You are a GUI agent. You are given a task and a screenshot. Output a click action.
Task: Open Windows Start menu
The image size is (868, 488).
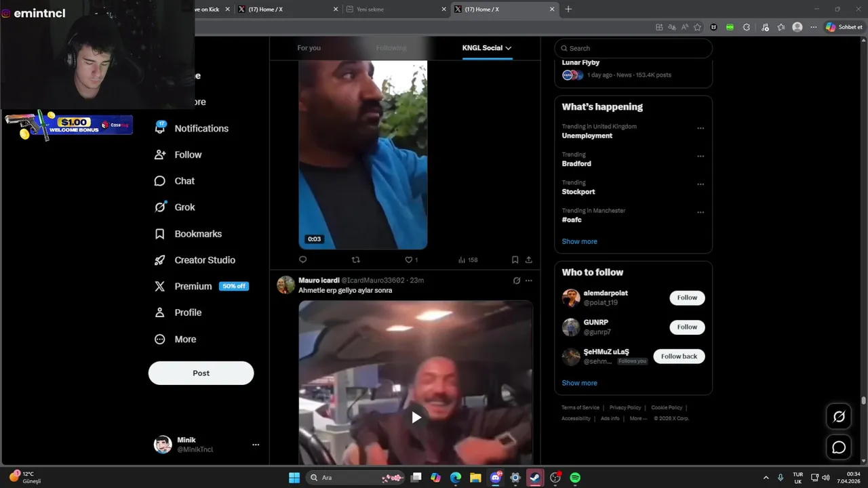(294, 478)
